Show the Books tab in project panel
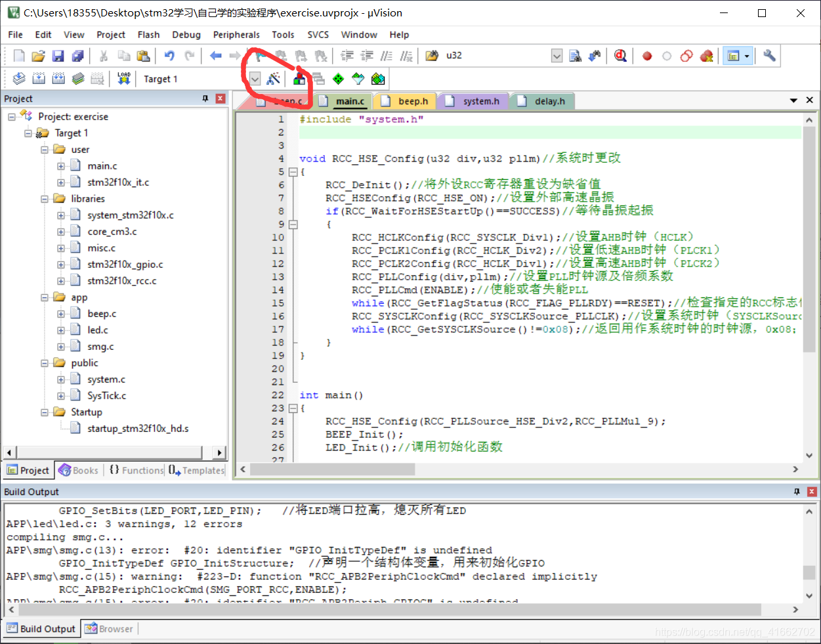The image size is (821, 644). tap(78, 470)
